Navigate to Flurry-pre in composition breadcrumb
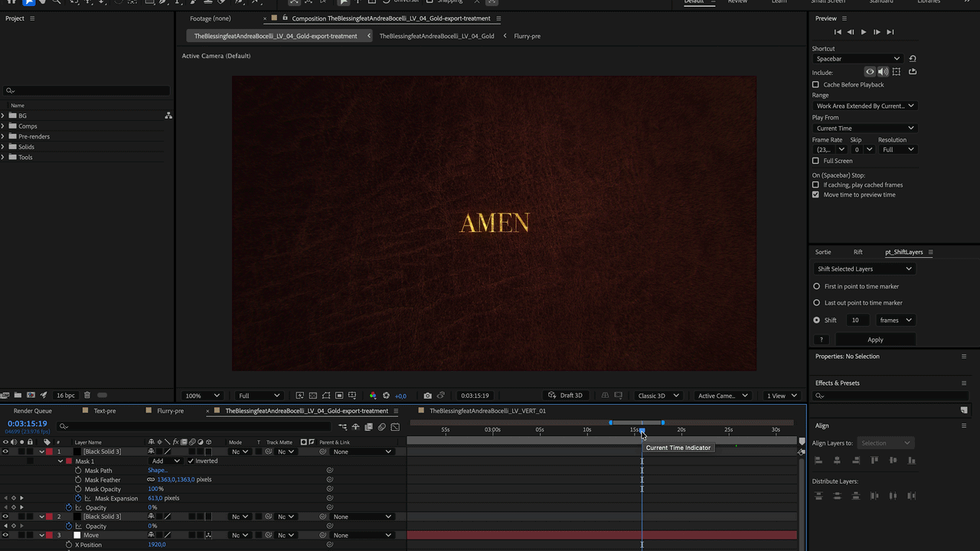Screen dimensions: 980x551 [x=527, y=36]
